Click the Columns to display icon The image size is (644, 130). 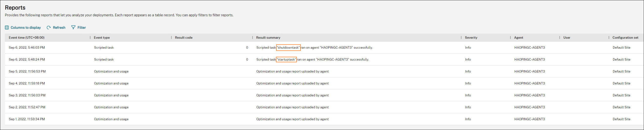point(7,28)
